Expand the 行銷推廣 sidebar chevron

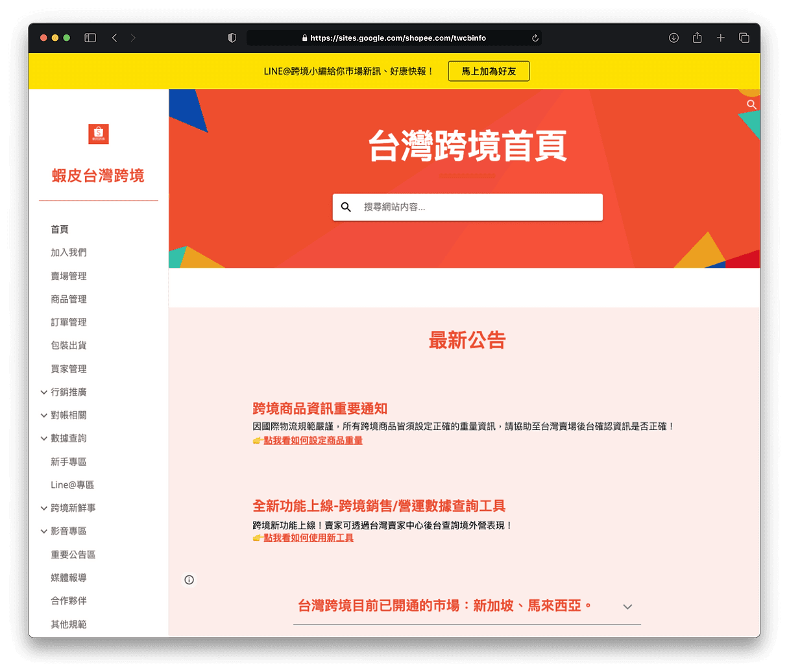(43, 392)
